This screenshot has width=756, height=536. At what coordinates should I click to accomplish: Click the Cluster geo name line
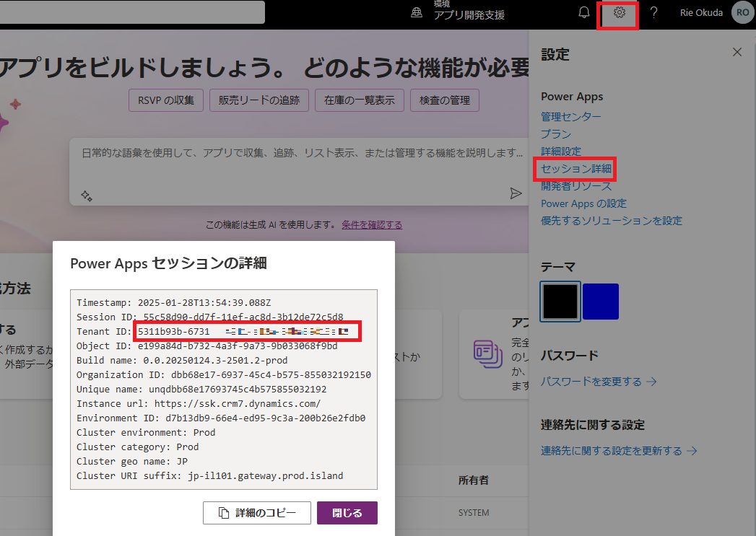pyautogui.click(x=132, y=462)
